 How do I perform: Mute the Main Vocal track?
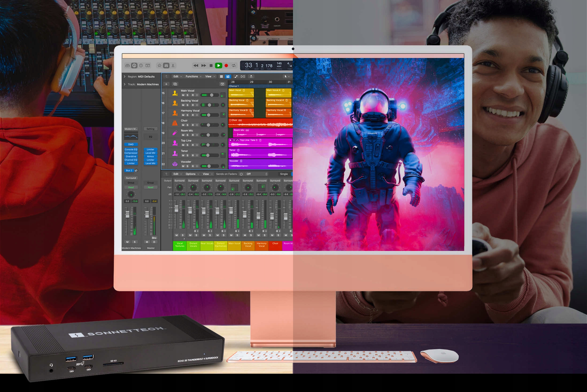click(183, 95)
